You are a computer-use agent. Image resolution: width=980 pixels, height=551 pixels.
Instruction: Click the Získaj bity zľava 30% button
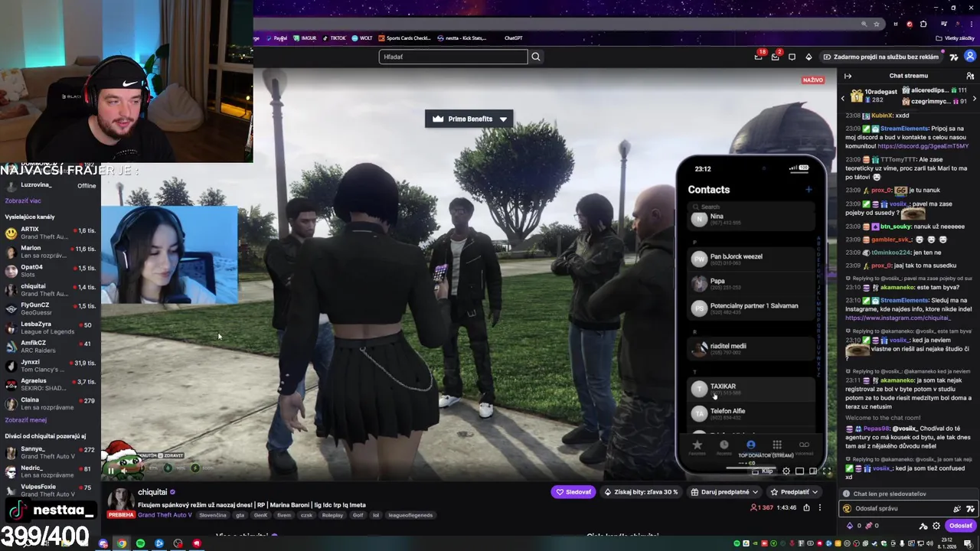click(x=641, y=492)
